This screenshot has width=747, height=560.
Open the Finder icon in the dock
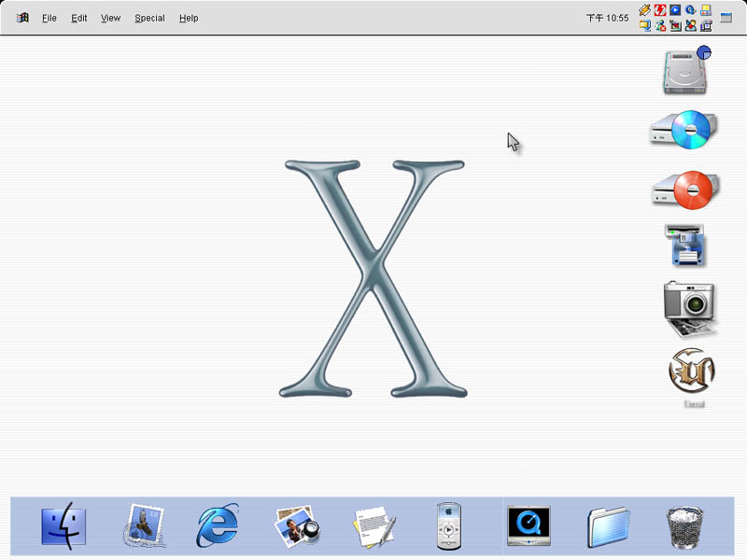coord(63,525)
